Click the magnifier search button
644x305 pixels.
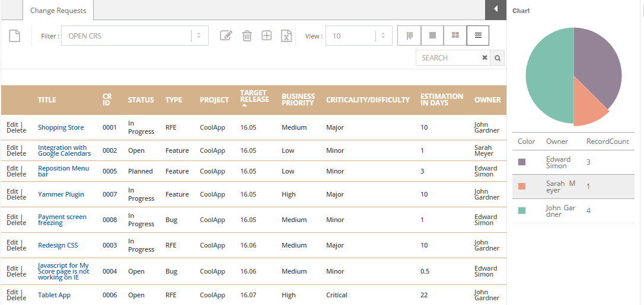point(498,58)
